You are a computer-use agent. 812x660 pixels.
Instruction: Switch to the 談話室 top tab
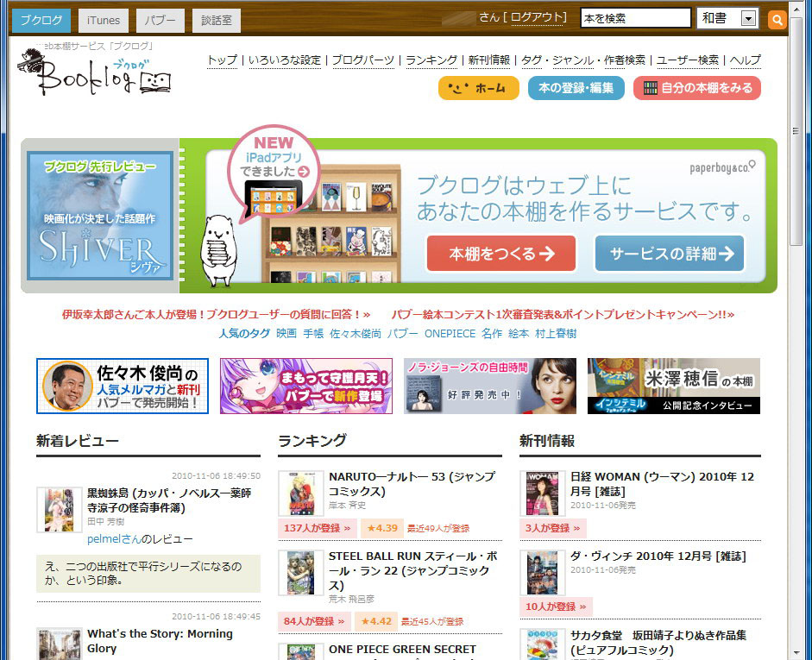pyautogui.click(x=217, y=20)
